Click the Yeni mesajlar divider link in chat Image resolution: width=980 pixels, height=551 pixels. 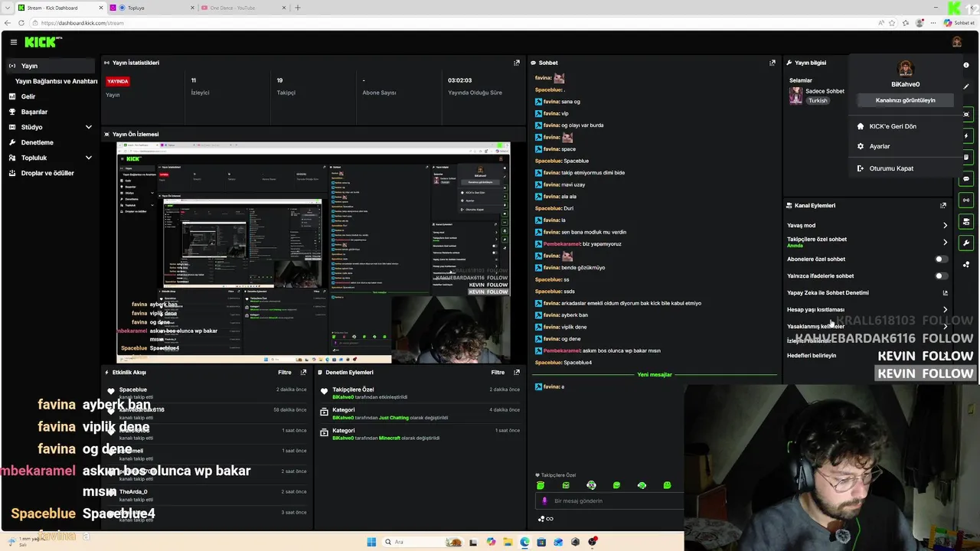(x=655, y=375)
